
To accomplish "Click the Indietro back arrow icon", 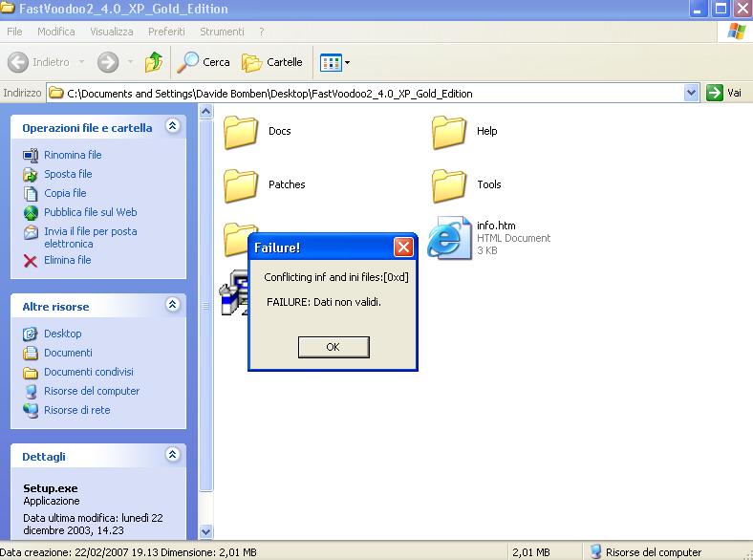I will coord(18,62).
